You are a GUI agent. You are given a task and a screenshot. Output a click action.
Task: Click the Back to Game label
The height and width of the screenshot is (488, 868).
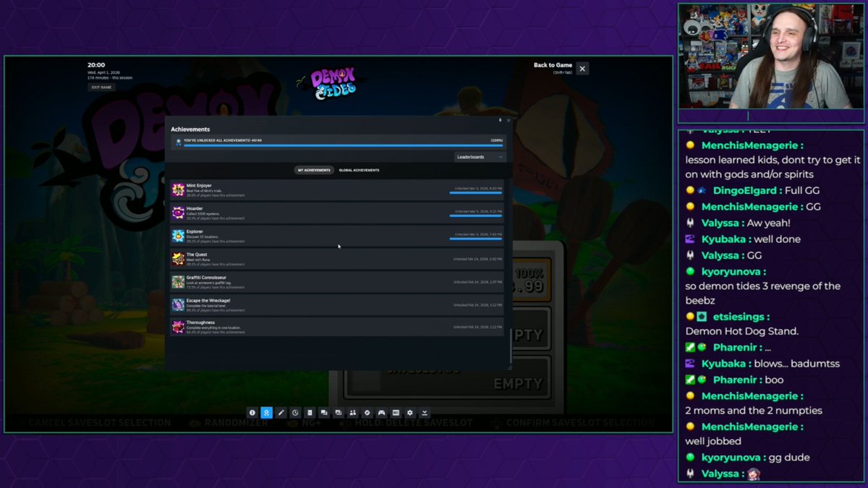pyautogui.click(x=553, y=65)
